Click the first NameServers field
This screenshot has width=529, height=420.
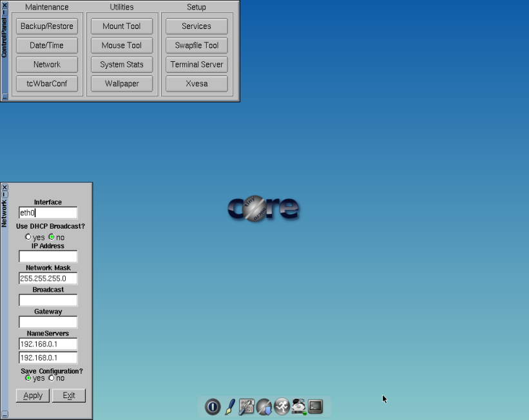pos(48,344)
